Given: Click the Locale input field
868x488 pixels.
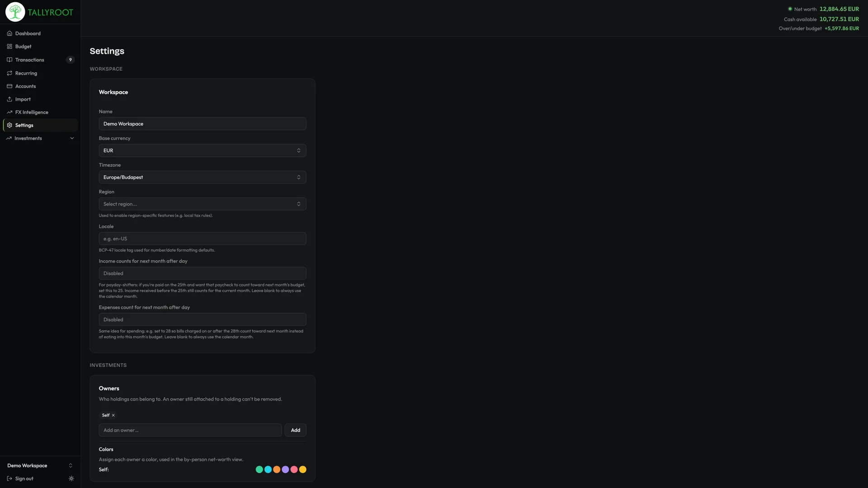Looking at the screenshot, I should pos(203,239).
